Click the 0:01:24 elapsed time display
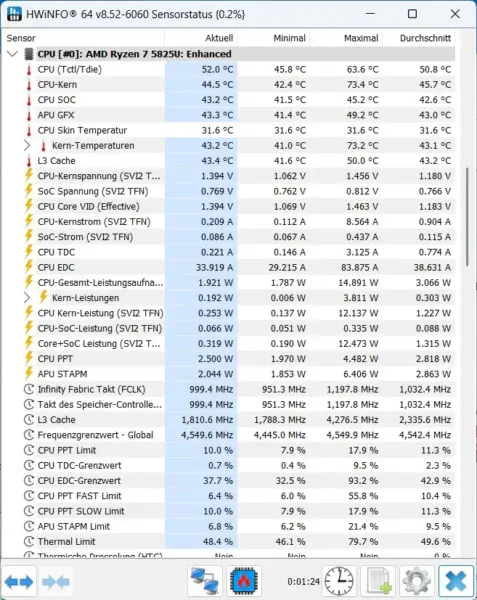The height and width of the screenshot is (600, 477). point(303,582)
